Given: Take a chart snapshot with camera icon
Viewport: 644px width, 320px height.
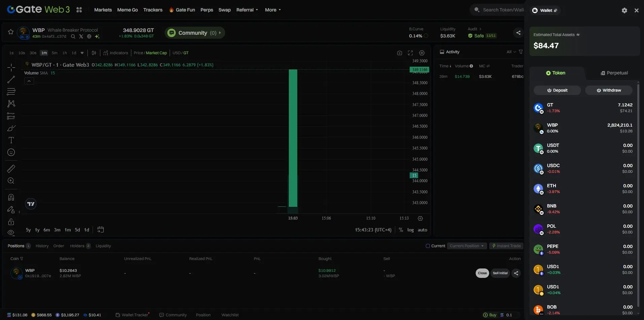Looking at the screenshot, I should 400,53.
